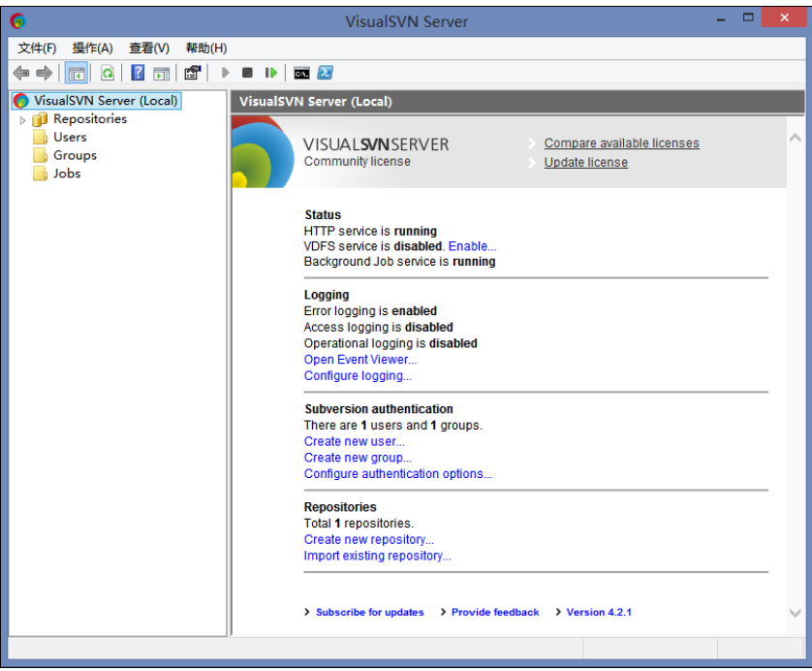Open the 操作(A) menu
Screen dimensions: 812x671
[x=93, y=48]
